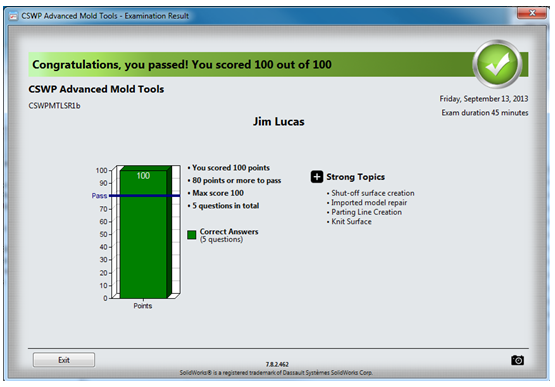Image resolution: width=555 pixels, height=387 pixels.
Task: Click the Strong Topics plus icon
Action: [317, 177]
